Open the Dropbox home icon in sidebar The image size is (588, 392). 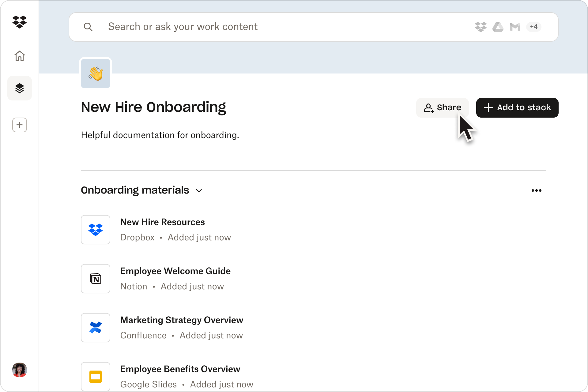pos(19,56)
